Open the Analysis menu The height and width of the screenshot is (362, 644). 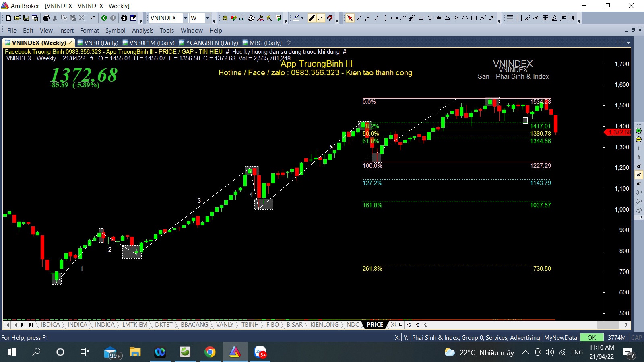[x=142, y=30]
